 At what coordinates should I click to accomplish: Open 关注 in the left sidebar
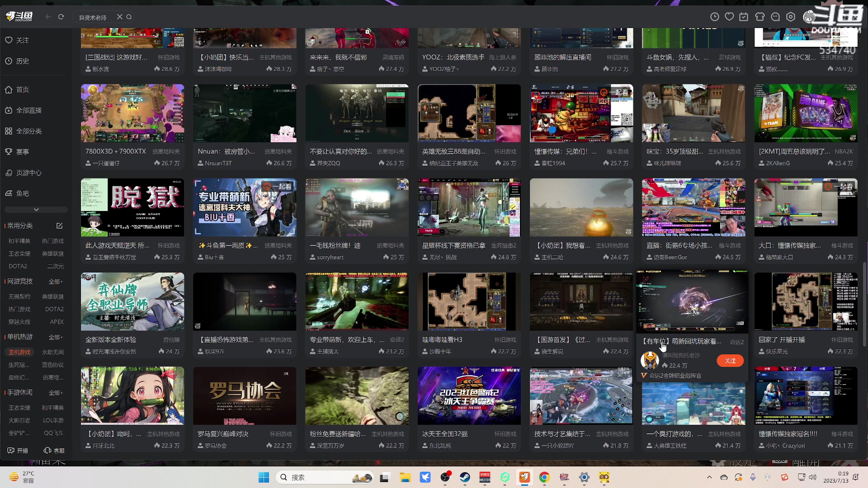click(x=18, y=40)
